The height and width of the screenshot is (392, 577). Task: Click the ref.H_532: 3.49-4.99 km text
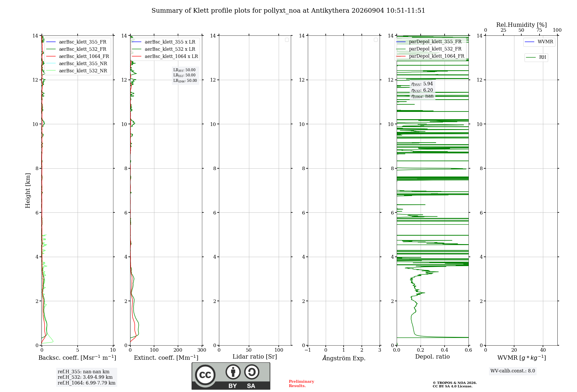click(x=85, y=377)
